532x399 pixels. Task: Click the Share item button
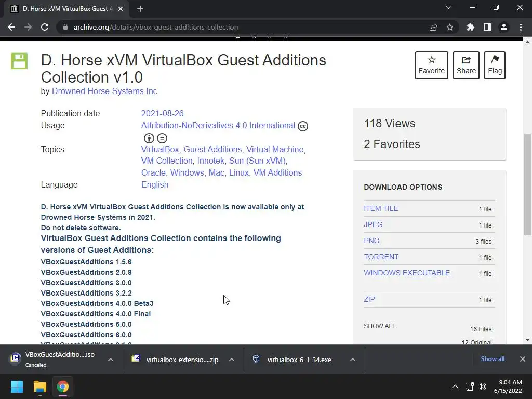466,65
